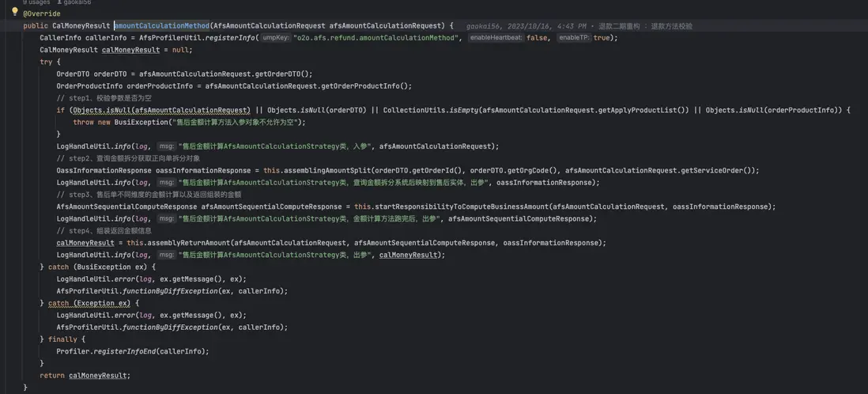Click the msg: hint on the 入参 log line
This screenshot has height=394, width=868.
(167, 146)
